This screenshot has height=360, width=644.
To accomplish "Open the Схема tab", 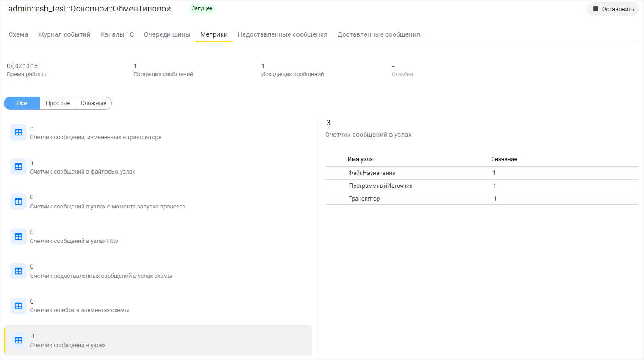I will point(18,34).
